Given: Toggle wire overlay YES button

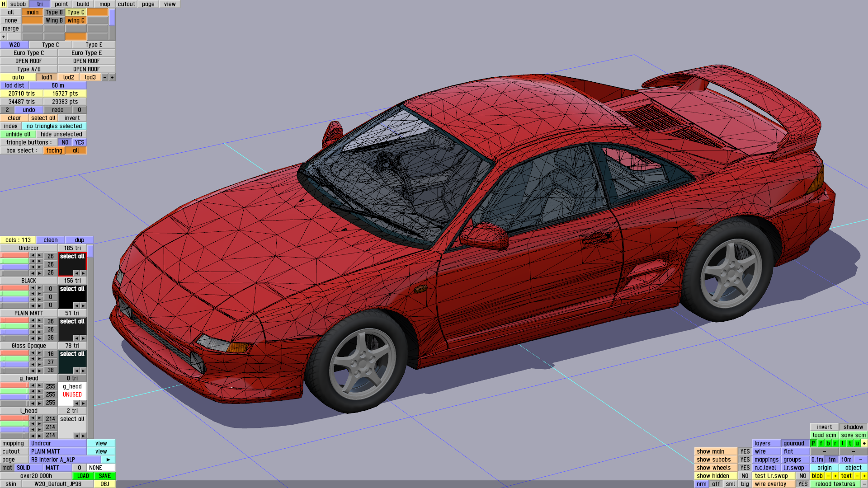Looking at the screenshot, I should (802, 484).
